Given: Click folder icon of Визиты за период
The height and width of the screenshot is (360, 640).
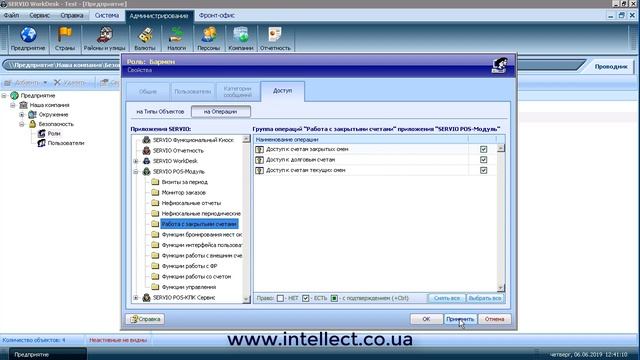Looking at the screenshot, I should (x=155, y=182).
